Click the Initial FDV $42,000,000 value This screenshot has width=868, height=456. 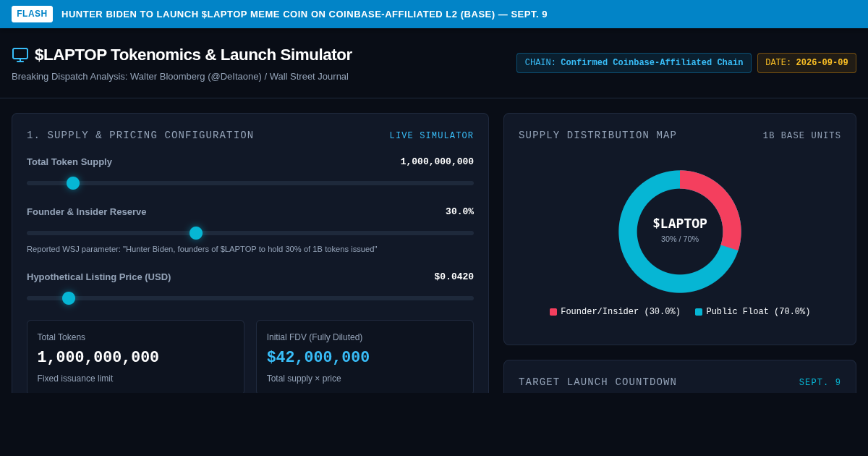point(318,358)
